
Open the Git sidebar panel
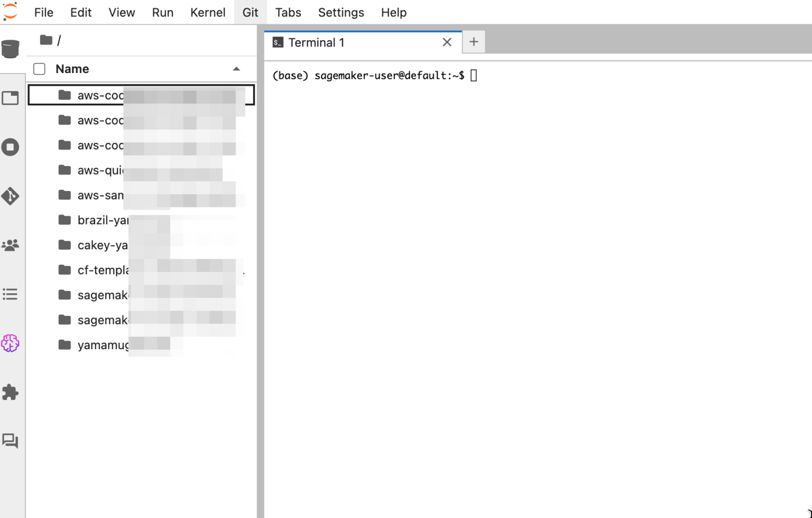pos(10,196)
